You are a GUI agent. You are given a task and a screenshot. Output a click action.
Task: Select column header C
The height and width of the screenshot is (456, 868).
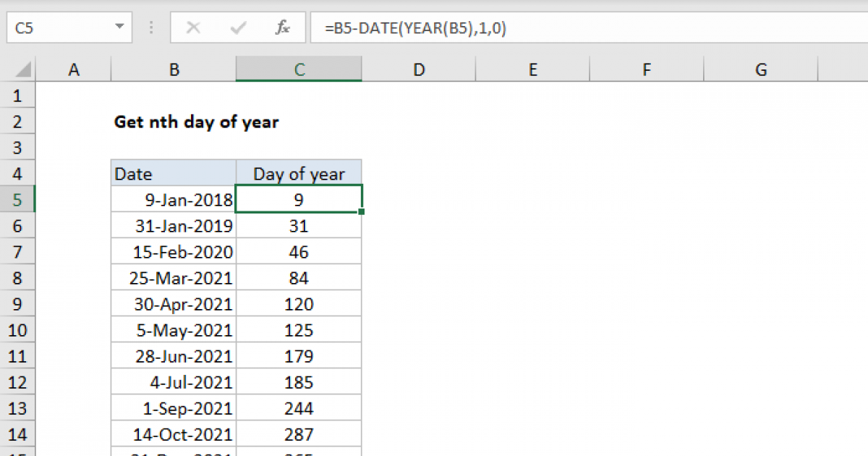coord(299,69)
